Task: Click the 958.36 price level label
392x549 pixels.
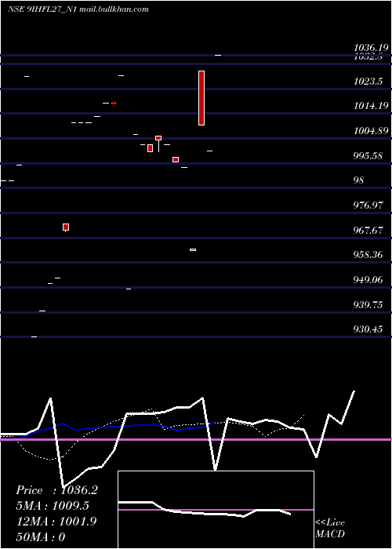Action: point(368,255)
